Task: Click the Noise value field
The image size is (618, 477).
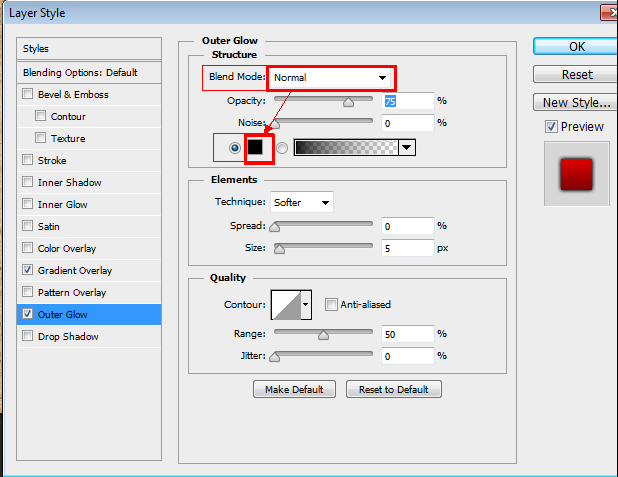Action: pos(408,123)
